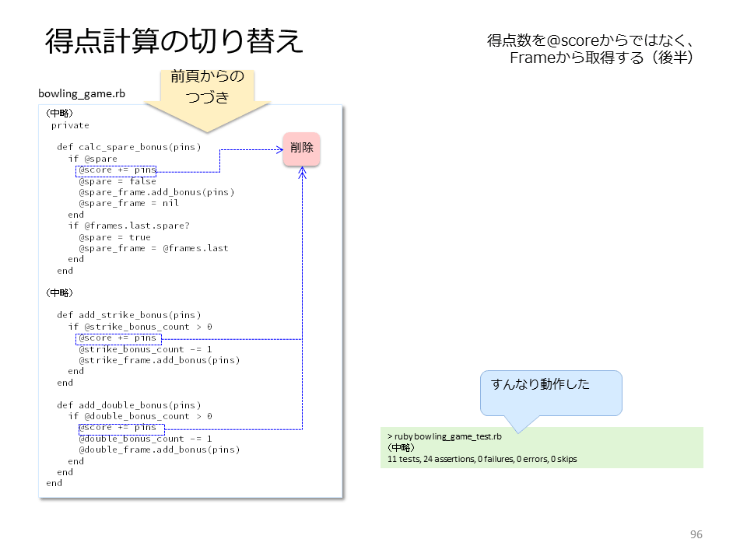Click the line @spare_frame = nil
This screenshot has width=747, height=560.
point(128,203)
